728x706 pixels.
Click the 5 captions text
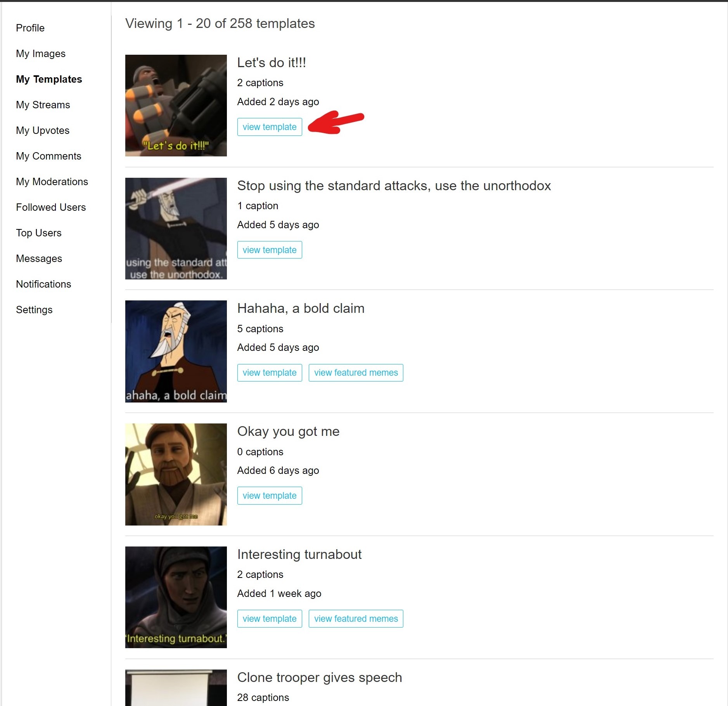point(260,329)
